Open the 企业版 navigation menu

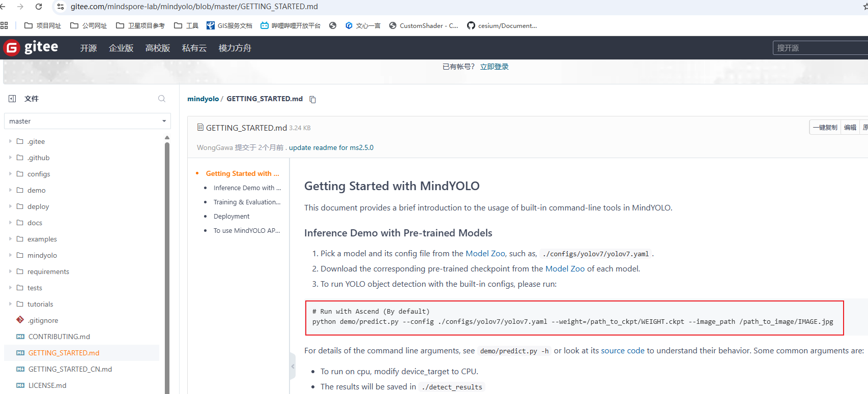(121, 48)
